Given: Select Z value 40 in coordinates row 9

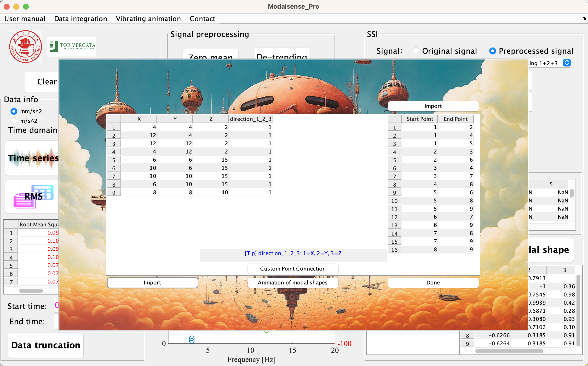Looking at the screenshot, I should pyautogui.click(x=211, y=192).
